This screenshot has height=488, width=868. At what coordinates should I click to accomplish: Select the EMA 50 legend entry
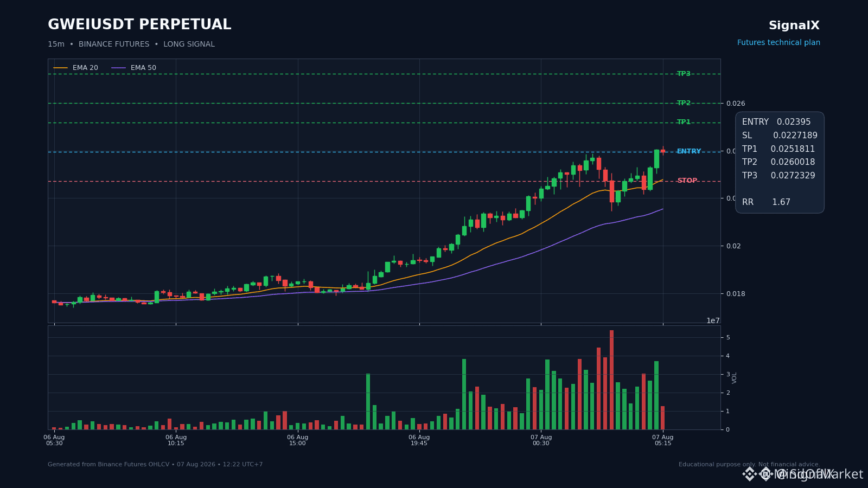pyautogui.click(x=134, y=68)
